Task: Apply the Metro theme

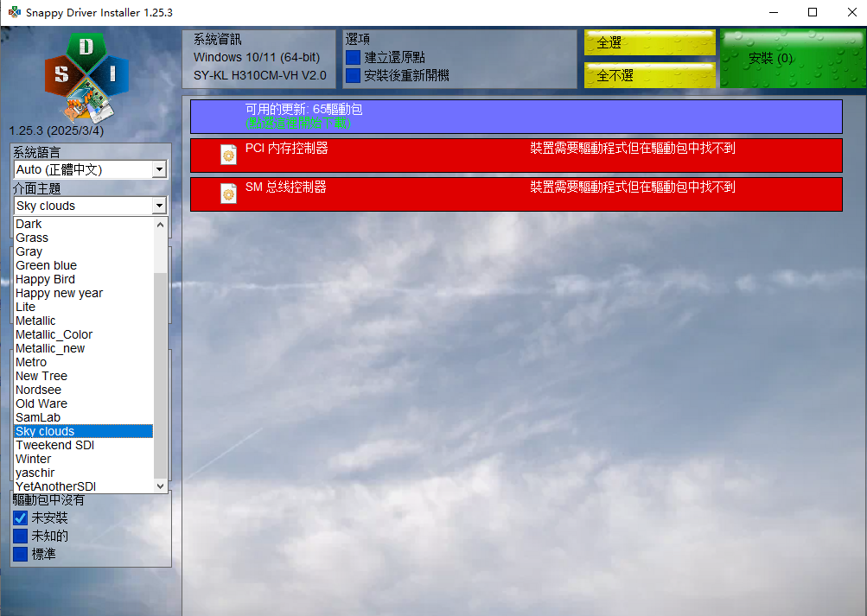Action: tap(84, 362)
